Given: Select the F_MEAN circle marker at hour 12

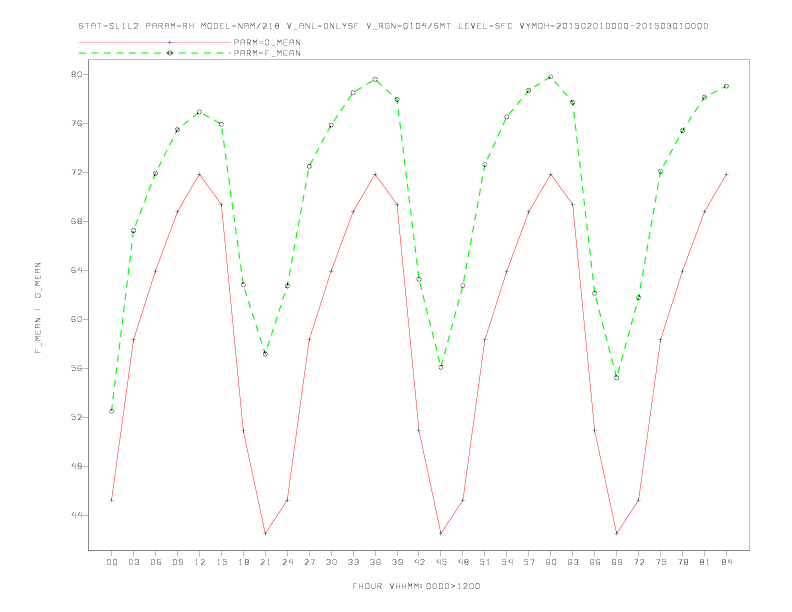Looking at the screenshot, I should [200, 112].
